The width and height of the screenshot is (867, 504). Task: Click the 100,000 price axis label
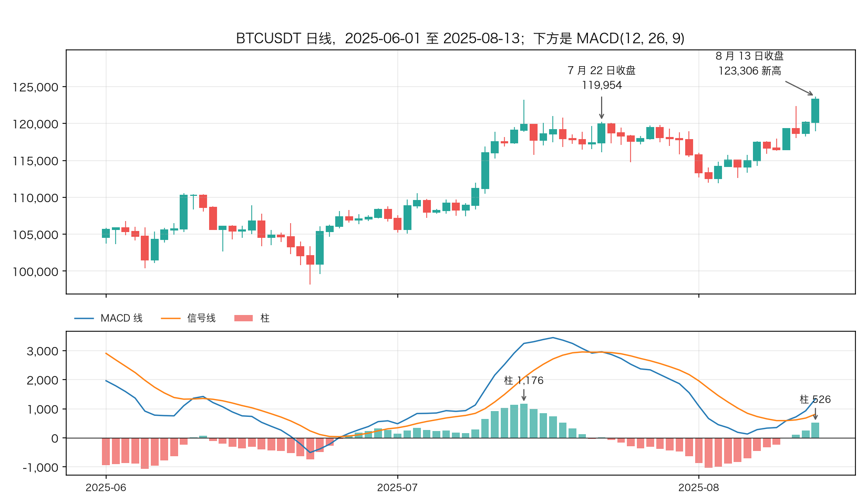tap(35, 272)
